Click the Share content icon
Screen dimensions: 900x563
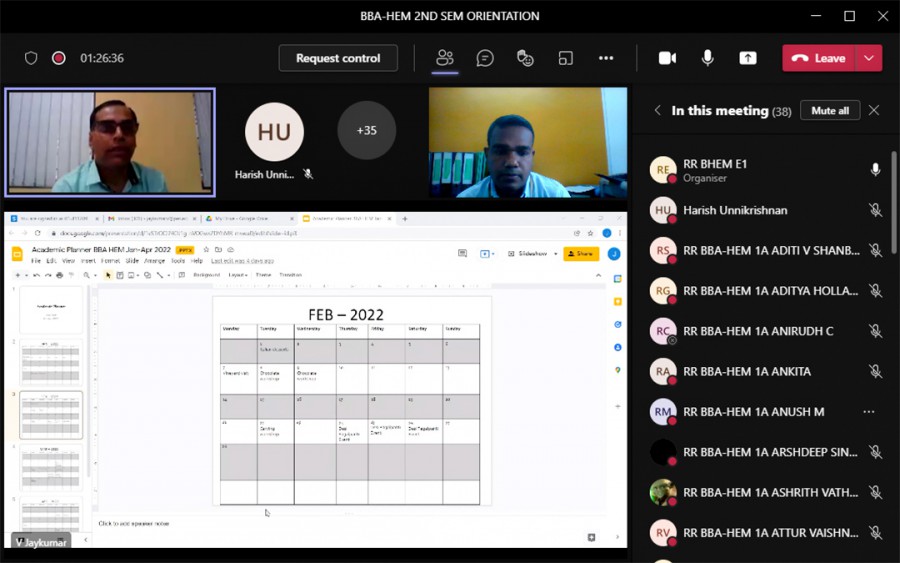[x=748, y=58]
